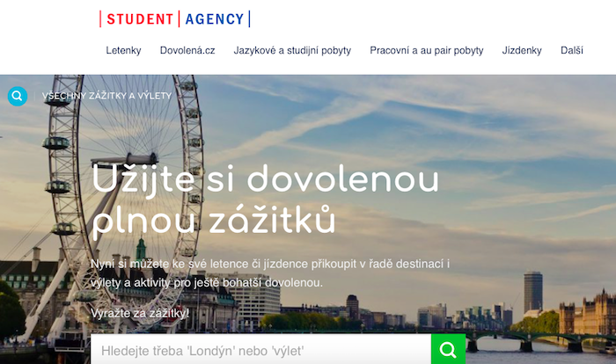Click the paragraph starting 'Nyní si můžete'
616x364 pixels.
click(270, 273)
